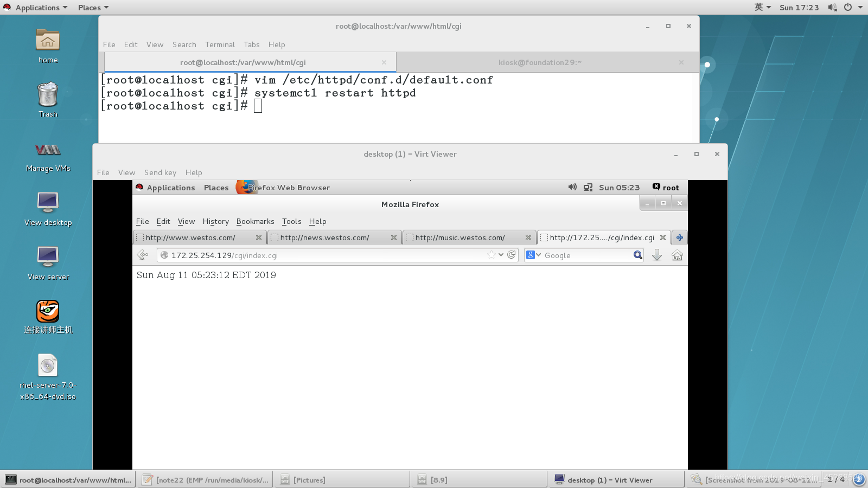The width and height of the screenshot is (868, 488).
Task: Close the news.westos.com tab
Action: point(394,237)
